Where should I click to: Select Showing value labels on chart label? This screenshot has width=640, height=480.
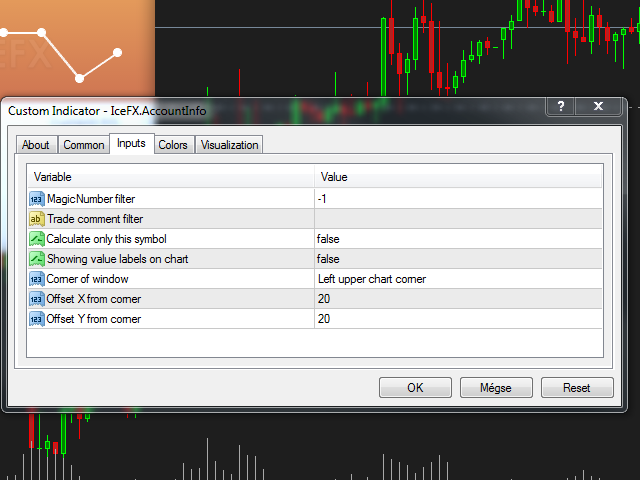[118, 259]
